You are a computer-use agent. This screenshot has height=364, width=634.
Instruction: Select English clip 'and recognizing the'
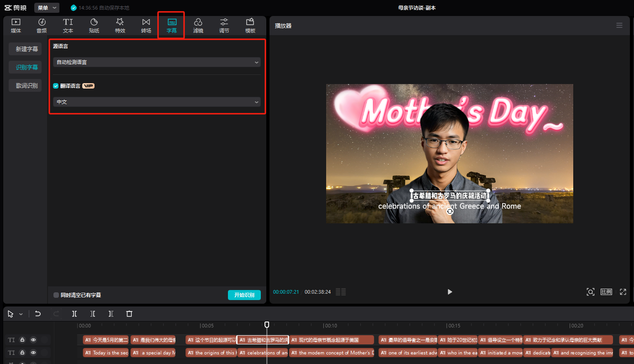click(x=582, y=353)
